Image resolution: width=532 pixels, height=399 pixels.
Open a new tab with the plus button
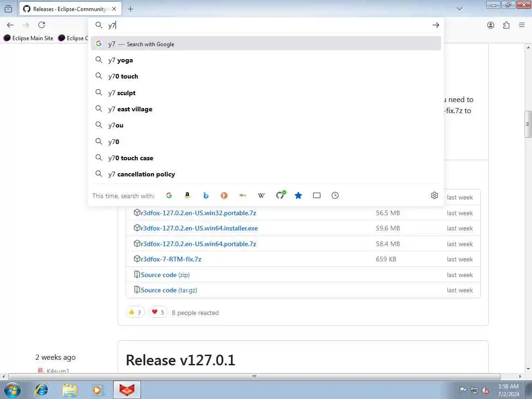(130, 9)
